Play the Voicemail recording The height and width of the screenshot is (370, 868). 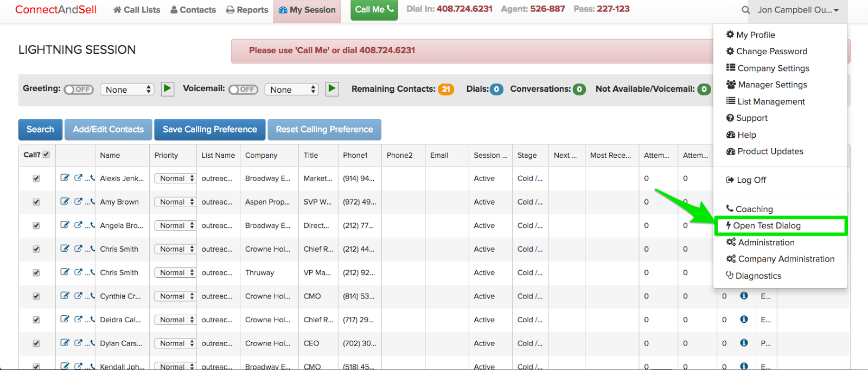click(333, 88)
